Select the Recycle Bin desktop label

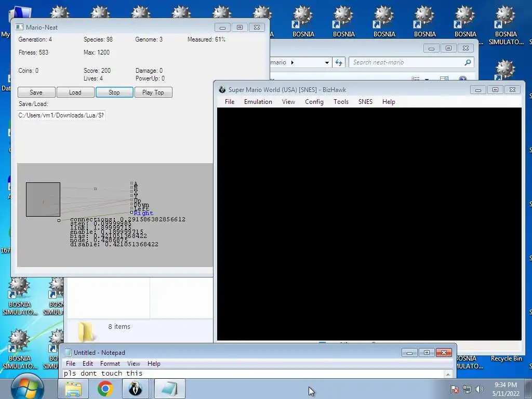(x=506, y=358)
